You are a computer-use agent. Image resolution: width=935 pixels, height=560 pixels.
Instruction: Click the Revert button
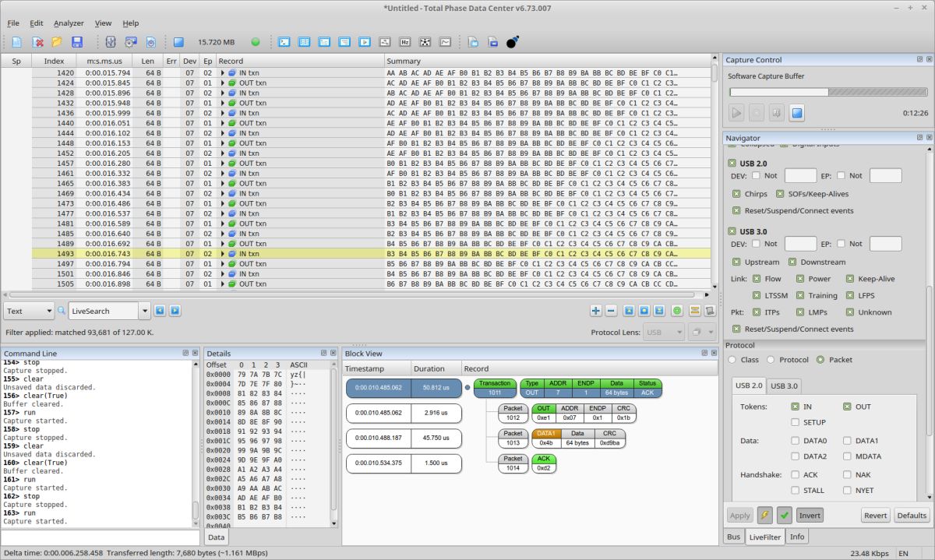pyautogui.click(x=876, y=515)
